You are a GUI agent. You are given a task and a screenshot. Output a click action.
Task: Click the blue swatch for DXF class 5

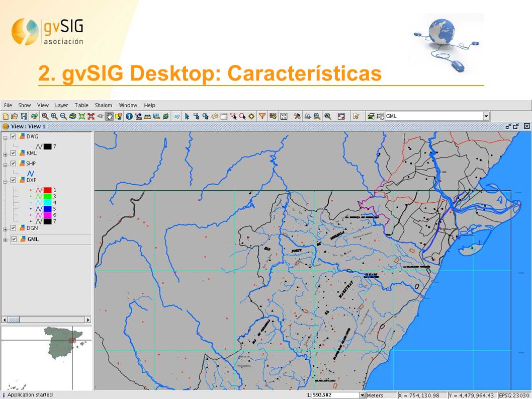pos(47,209)
